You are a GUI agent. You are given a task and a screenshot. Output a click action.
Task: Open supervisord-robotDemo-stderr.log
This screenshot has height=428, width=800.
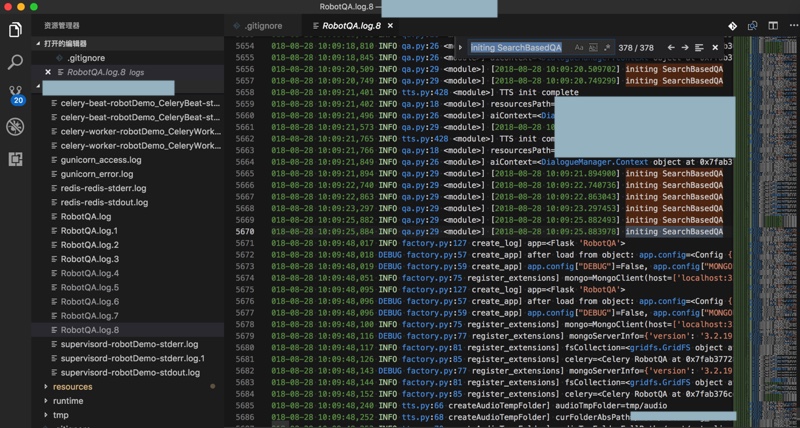[130, 344]
